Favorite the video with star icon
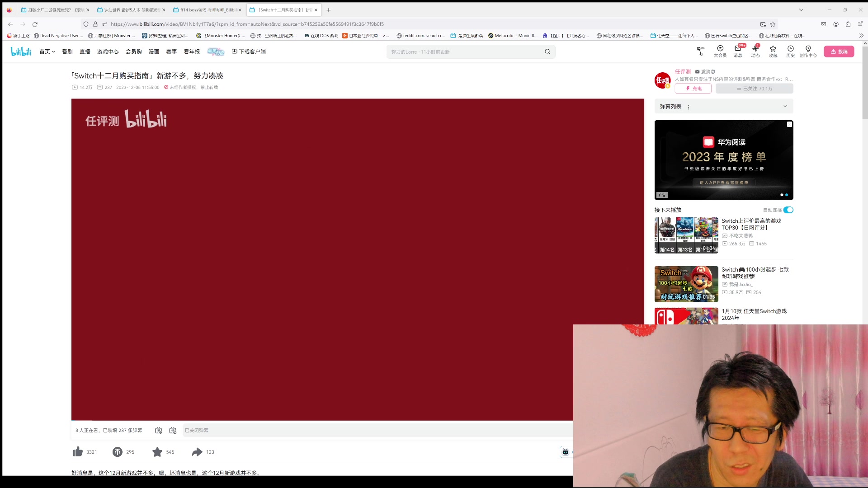 coord(157,452)
